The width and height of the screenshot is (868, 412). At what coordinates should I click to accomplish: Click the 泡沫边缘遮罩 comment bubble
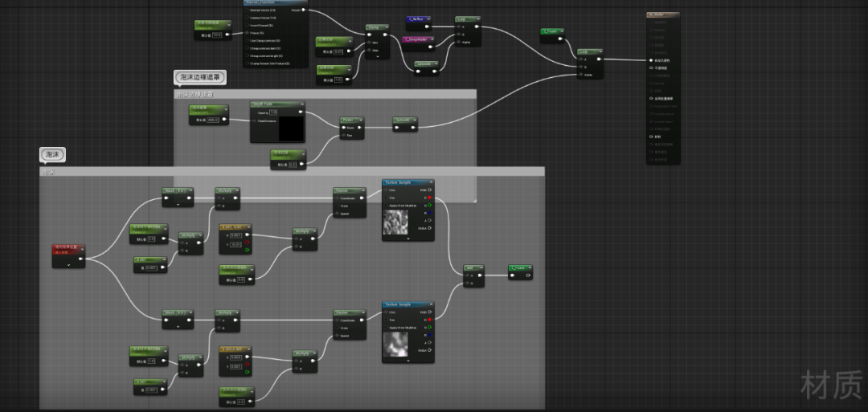coord(200,77)
